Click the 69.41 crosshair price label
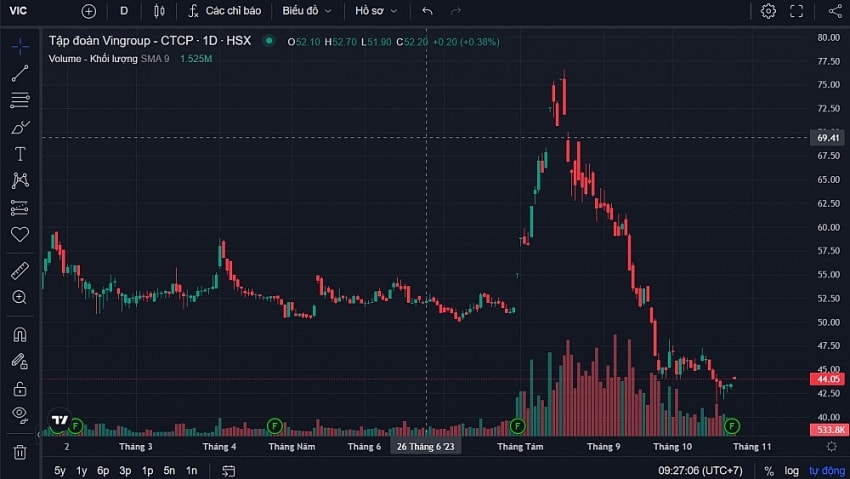 tap(828, 138)
